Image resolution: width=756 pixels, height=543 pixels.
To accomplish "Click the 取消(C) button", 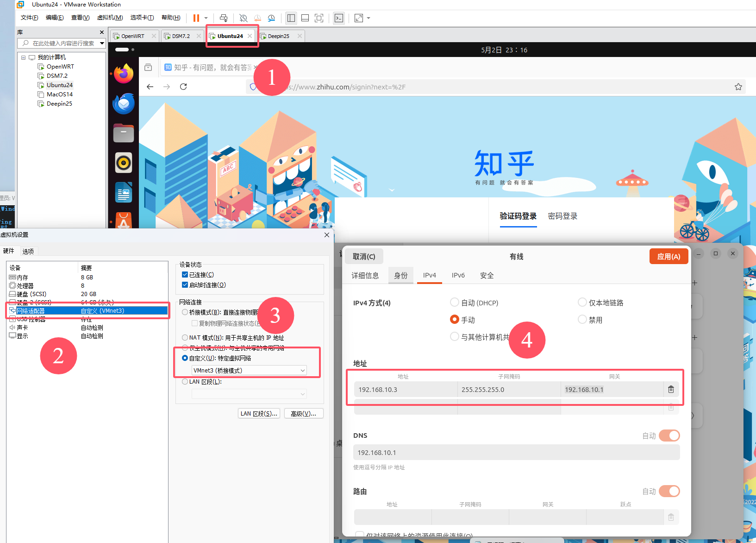I will [364, 256].
